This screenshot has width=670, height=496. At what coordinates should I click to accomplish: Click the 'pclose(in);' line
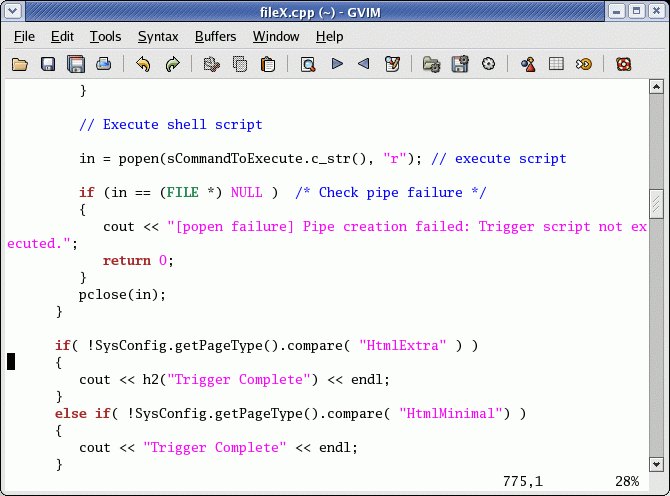[x=122, y=295]
